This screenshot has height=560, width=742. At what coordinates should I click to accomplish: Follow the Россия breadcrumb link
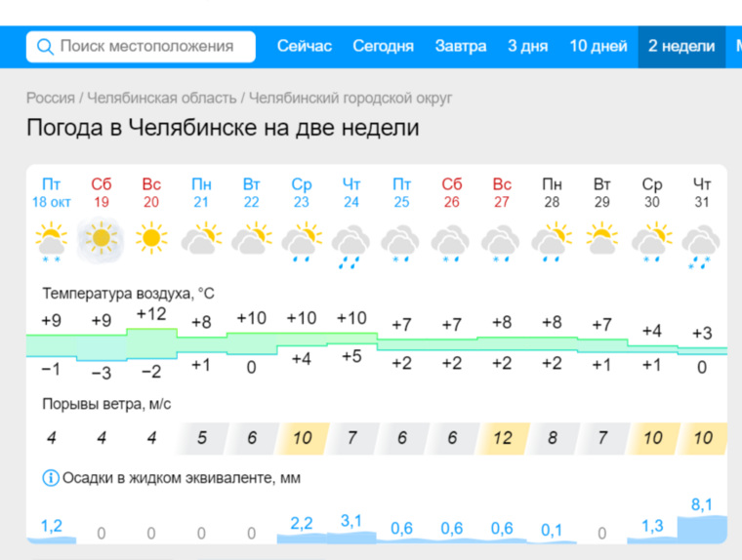click(51, 98)
